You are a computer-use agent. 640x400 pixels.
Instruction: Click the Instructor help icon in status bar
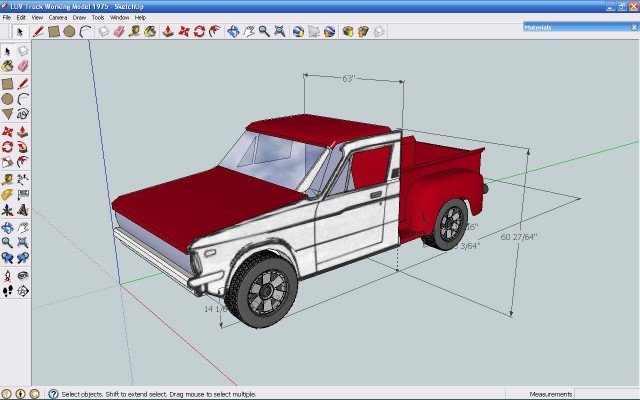point(53,394)
